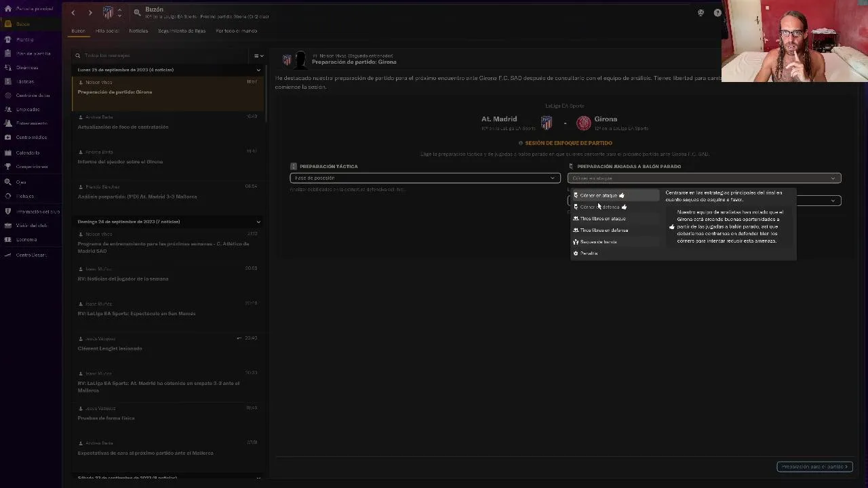The height and width of the screenshot is (488, 868).
Task: Open message Actualización de foco de contratación
Action: (167, 128)
